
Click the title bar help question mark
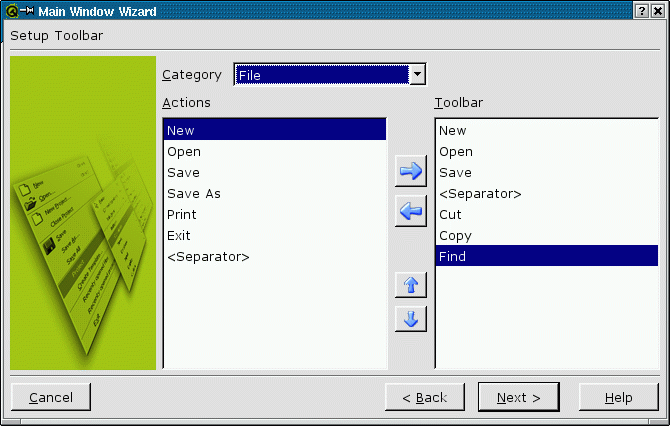click(641, 10)
